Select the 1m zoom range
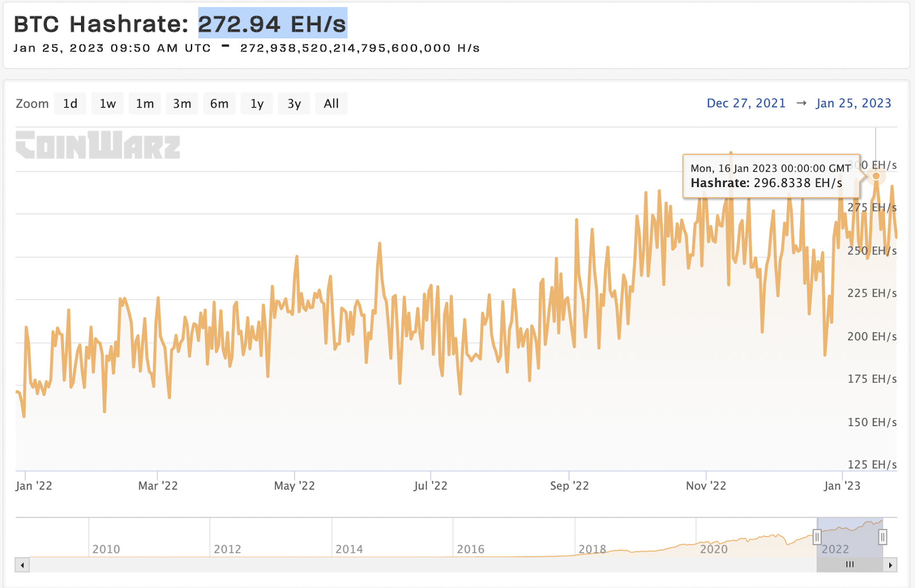This screenshot has height=588, width=915. click(x=145, y=104)
